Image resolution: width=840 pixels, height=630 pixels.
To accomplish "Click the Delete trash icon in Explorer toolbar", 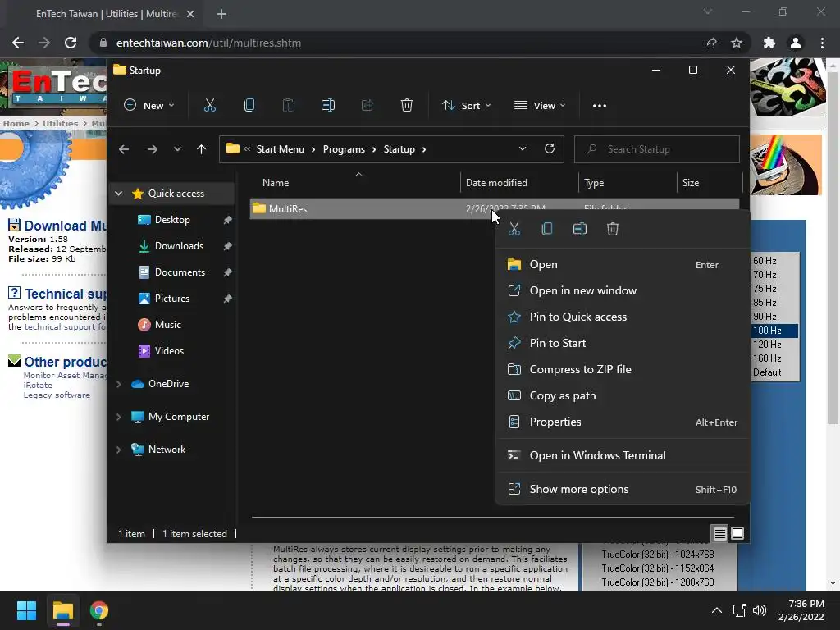I will click(x=407, y=106).
